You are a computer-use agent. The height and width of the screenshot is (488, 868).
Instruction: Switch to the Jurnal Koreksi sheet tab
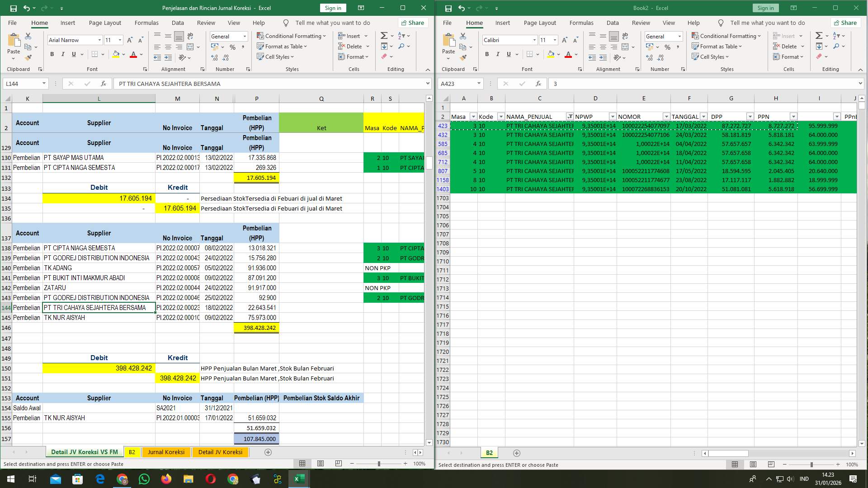click(166, 452)
